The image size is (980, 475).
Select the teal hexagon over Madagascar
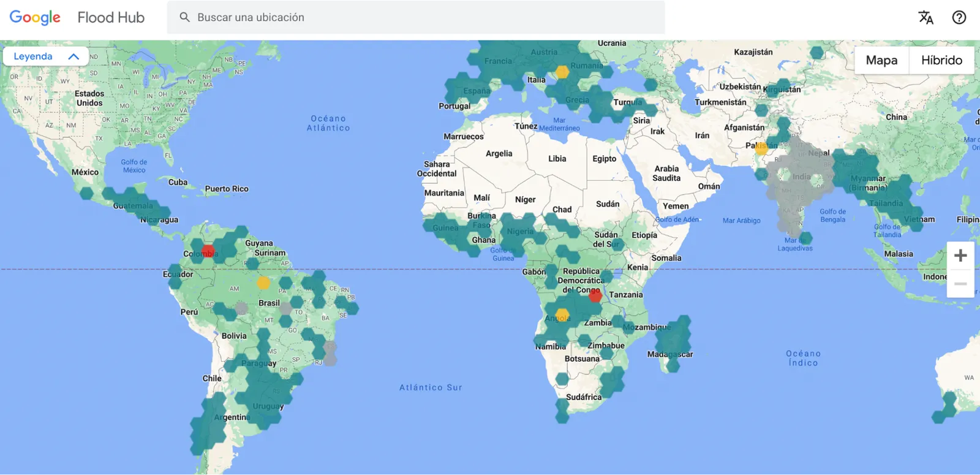674,343
